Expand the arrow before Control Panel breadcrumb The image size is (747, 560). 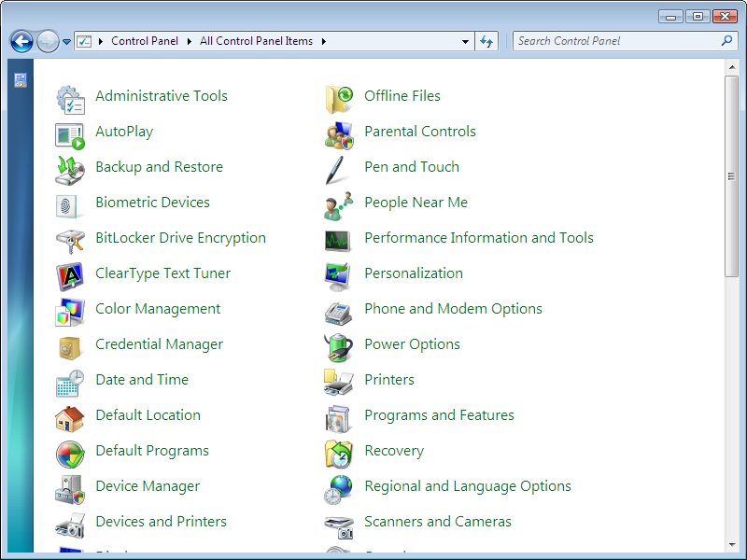click(x=101, y=41)
